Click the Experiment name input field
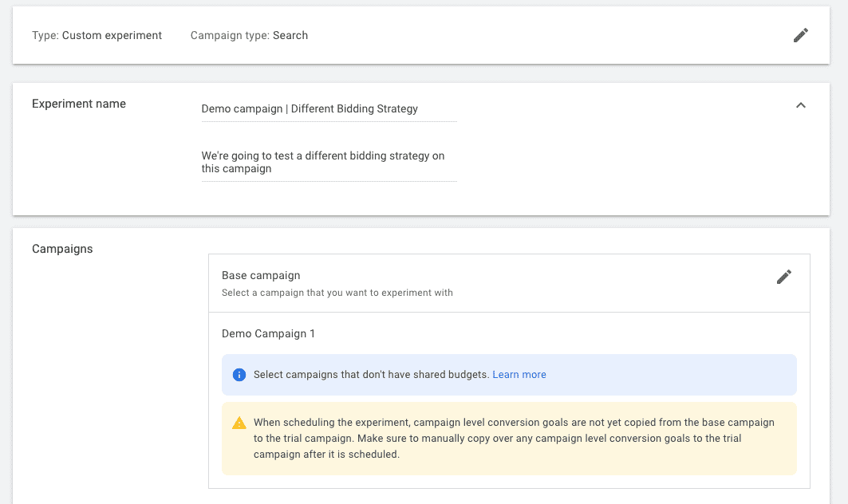Image resolution: width=848 pixels, height=504 pixels. [x=329, y=108]
